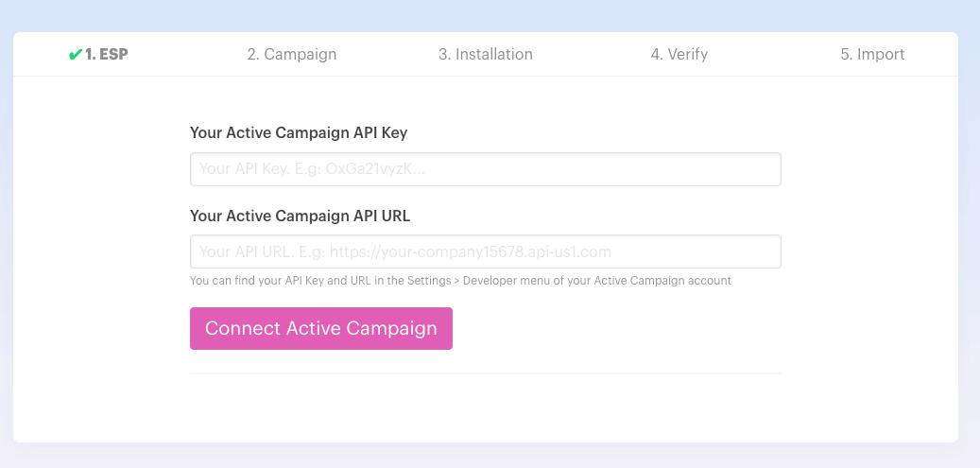Click the hint text below the URL field

[460, 281]
